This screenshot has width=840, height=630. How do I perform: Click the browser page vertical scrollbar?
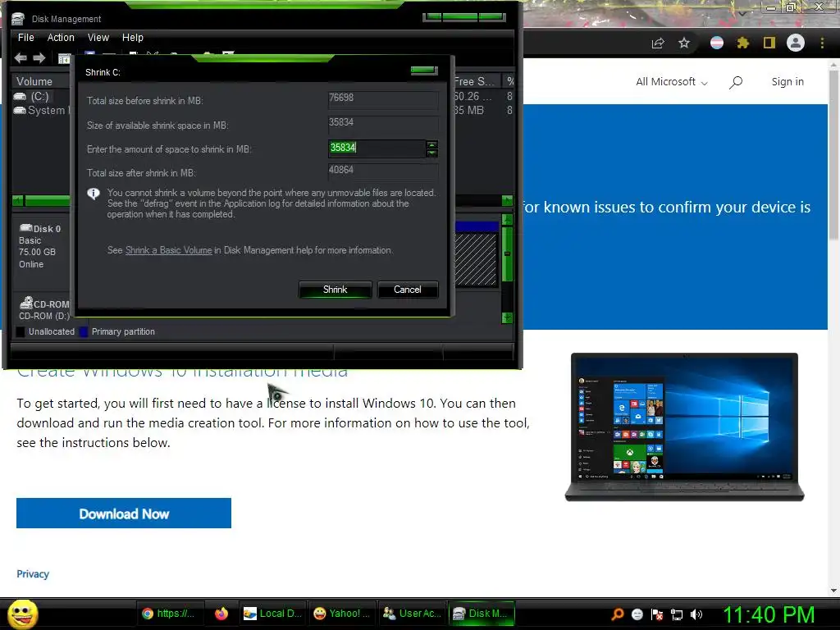(x=833, y=155)
